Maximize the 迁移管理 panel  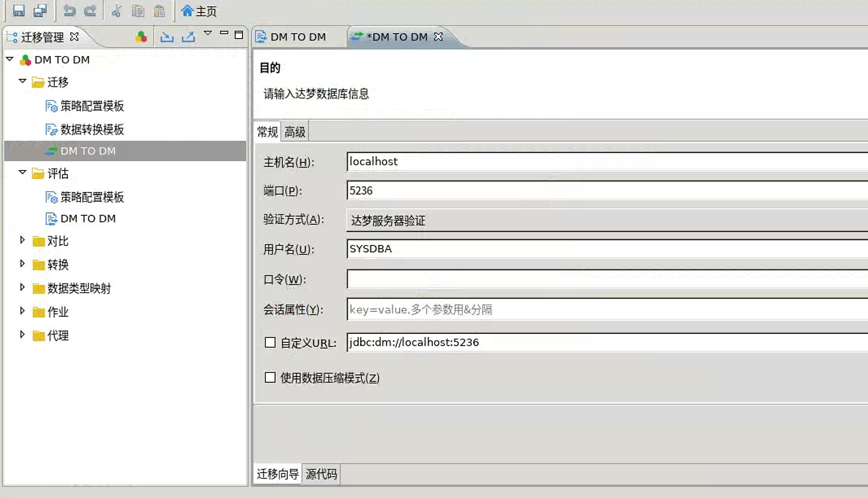tap(239, 35)
